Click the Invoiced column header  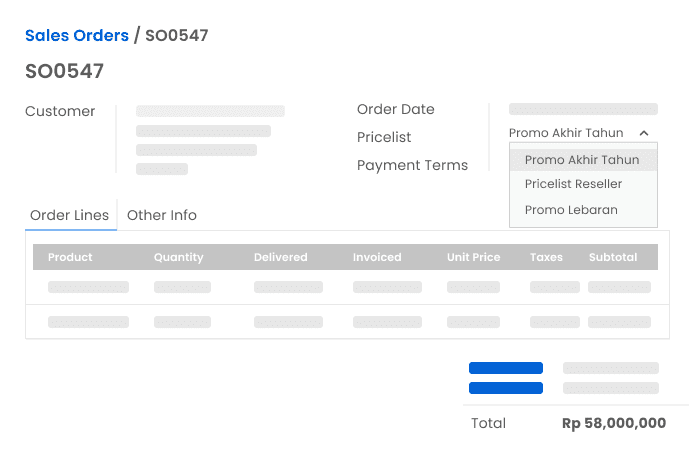point(376,257)
